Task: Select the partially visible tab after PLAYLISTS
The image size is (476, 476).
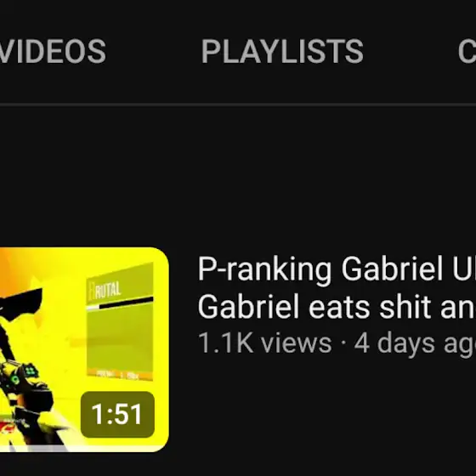Action: point(467,51)
